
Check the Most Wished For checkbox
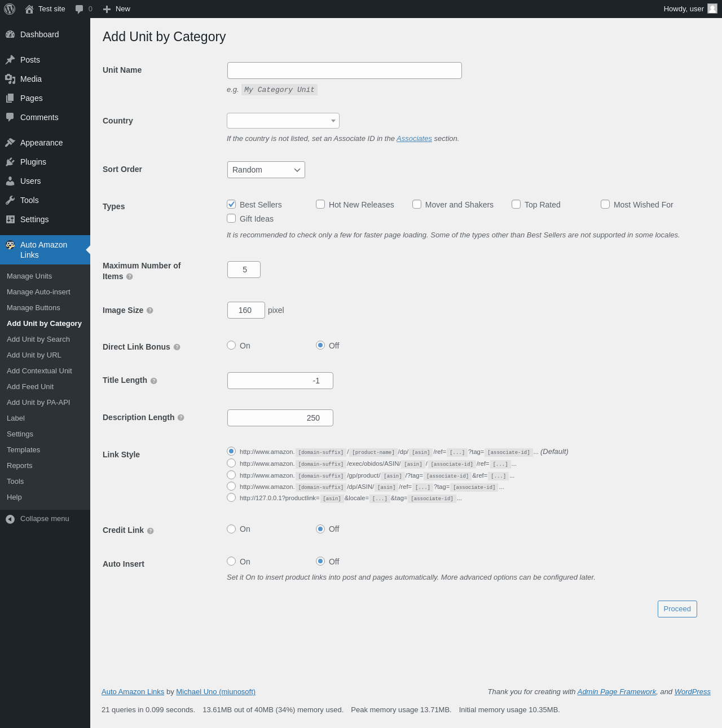click(x=605, y=204)
